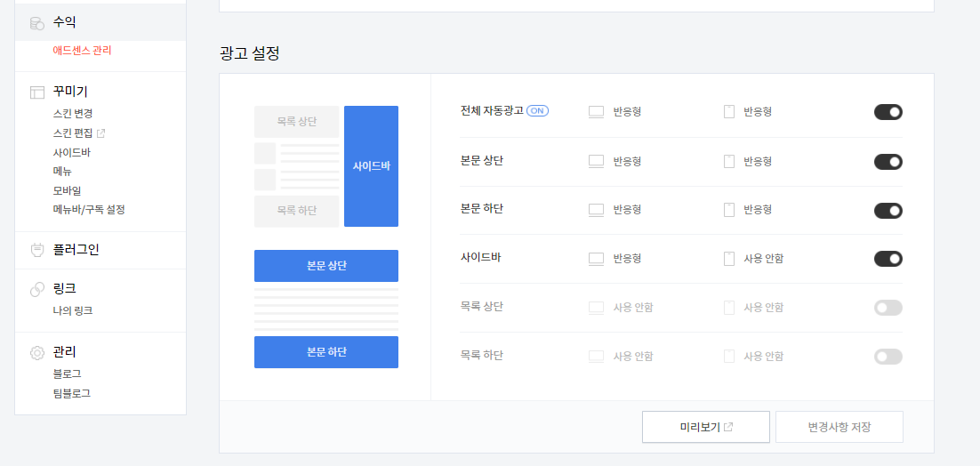Screen dimensions: 980x466
Task: Open mobile 반응형 option for 본문 상단
Action: tap(758, 161)
